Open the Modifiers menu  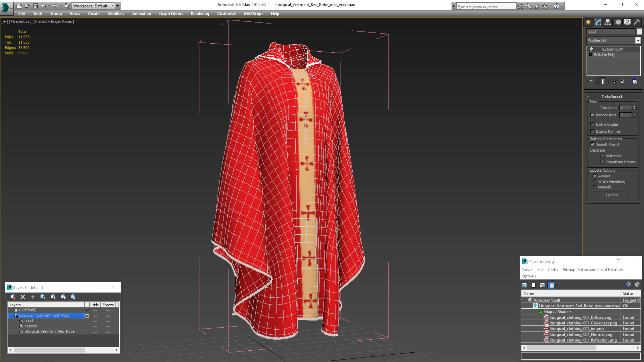pyautogui.click(x=116, y=14)
